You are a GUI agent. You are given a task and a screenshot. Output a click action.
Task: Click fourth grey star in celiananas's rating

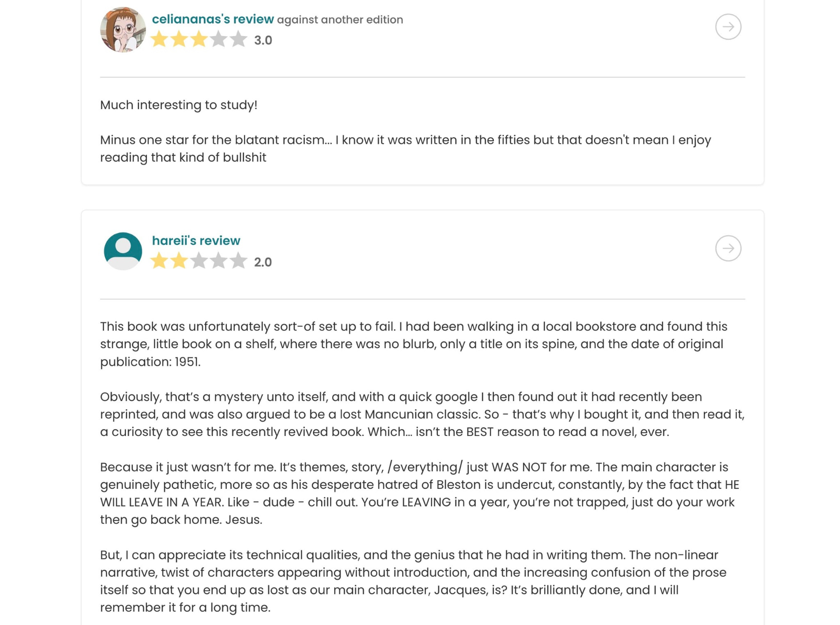coord(218,40)
